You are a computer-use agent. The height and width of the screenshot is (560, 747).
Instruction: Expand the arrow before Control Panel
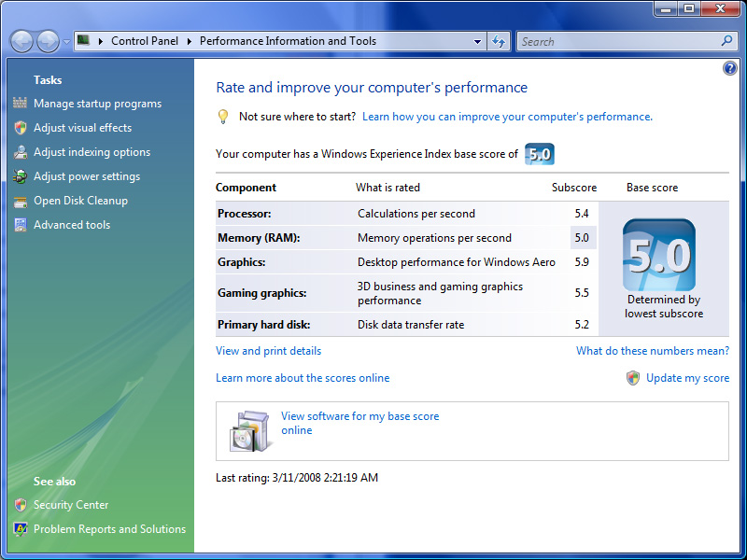pos(101,41)
